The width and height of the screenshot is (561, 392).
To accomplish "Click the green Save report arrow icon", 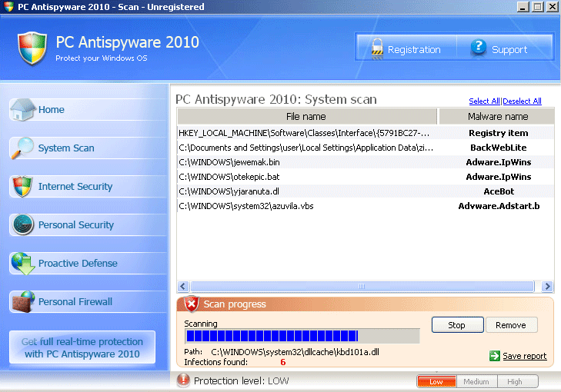I will (x=495, y=356).
